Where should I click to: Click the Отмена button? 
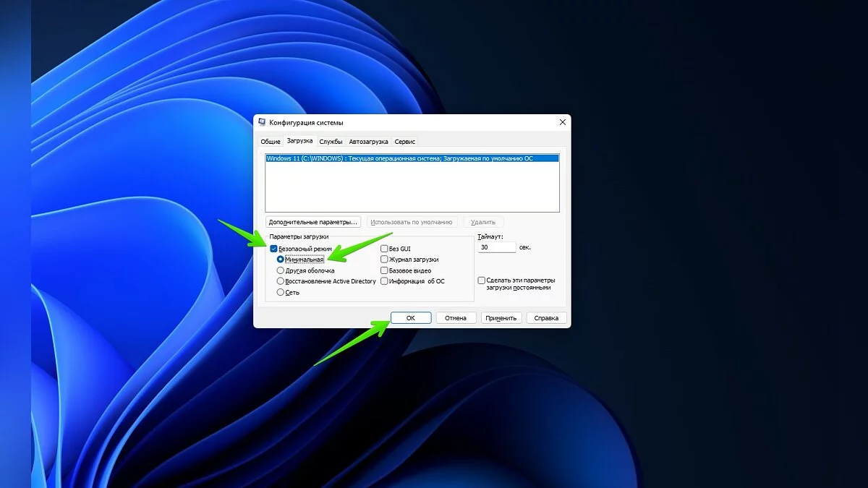coord(456,318)
